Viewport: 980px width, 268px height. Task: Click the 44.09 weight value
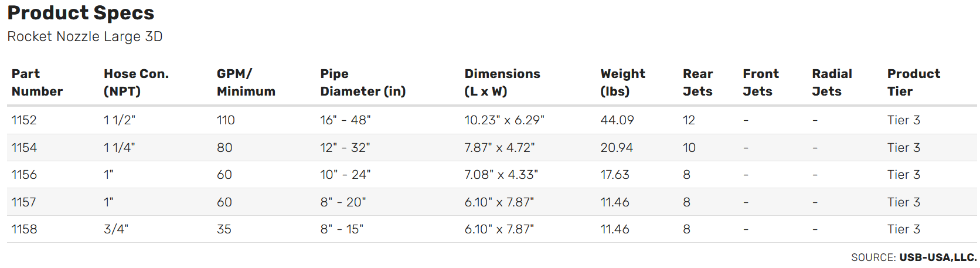tap(617, 120)
